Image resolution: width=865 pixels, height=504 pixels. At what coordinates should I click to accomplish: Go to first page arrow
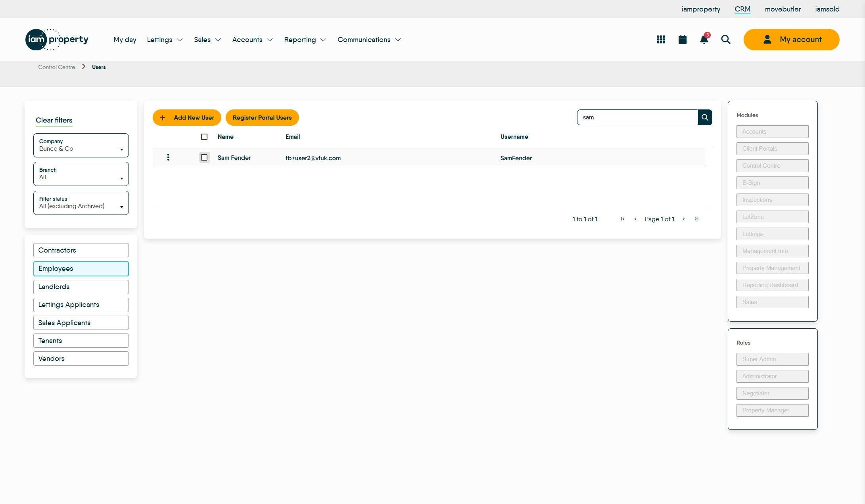[622, 219]
